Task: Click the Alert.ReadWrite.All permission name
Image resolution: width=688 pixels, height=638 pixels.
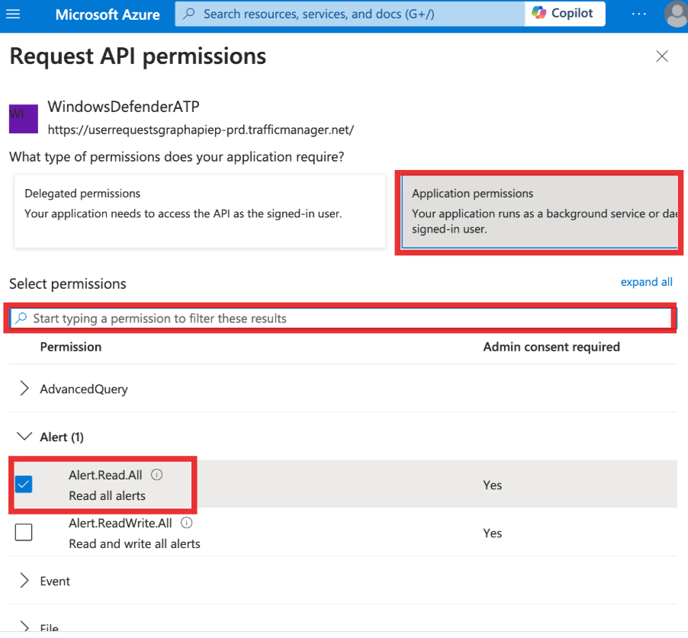Action: pyautogui.click(x=120, y=523)
